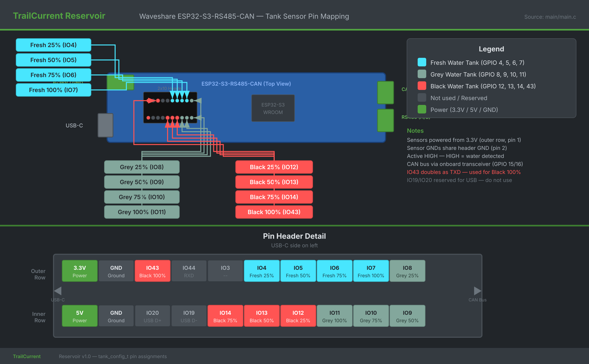
Task: Select the ESP32-S3 WROOM module graphic
Action: click(273, 108)
